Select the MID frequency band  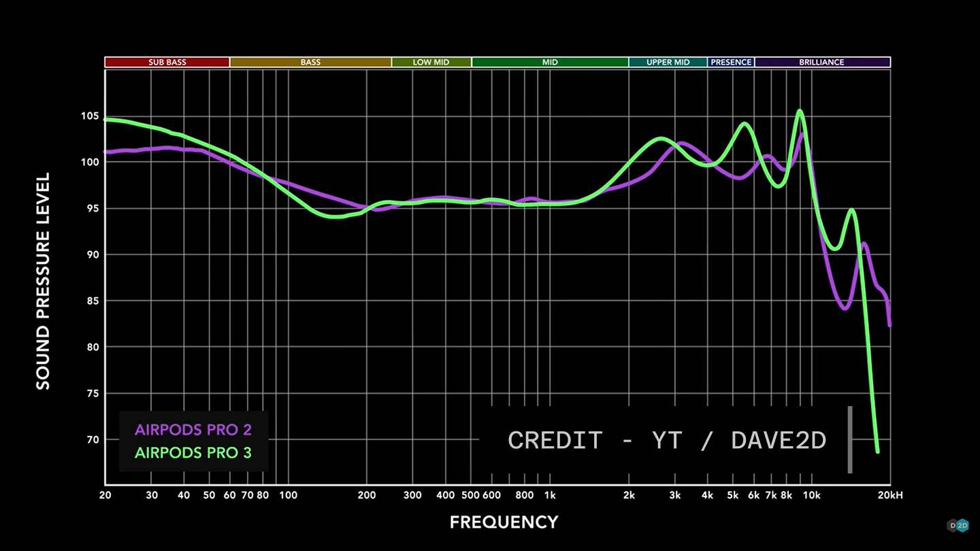click(x=550, y=62)
